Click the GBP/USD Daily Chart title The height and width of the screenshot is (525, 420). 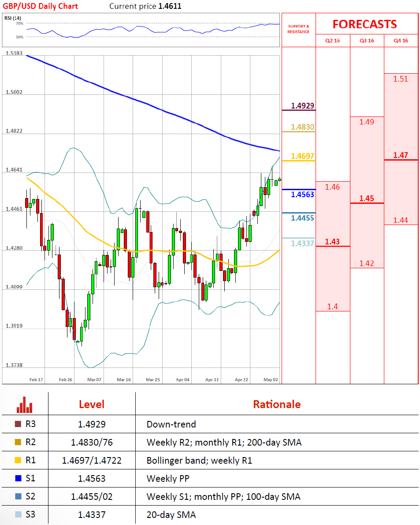point(40,6)
